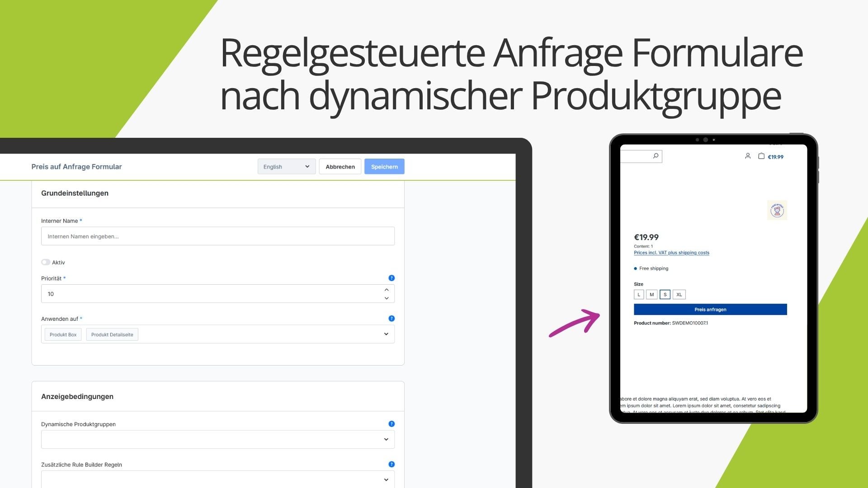This screenshot has width=868, height=488.
Task: Open user account icon on tablet
Action: click(x=748, y=156)
